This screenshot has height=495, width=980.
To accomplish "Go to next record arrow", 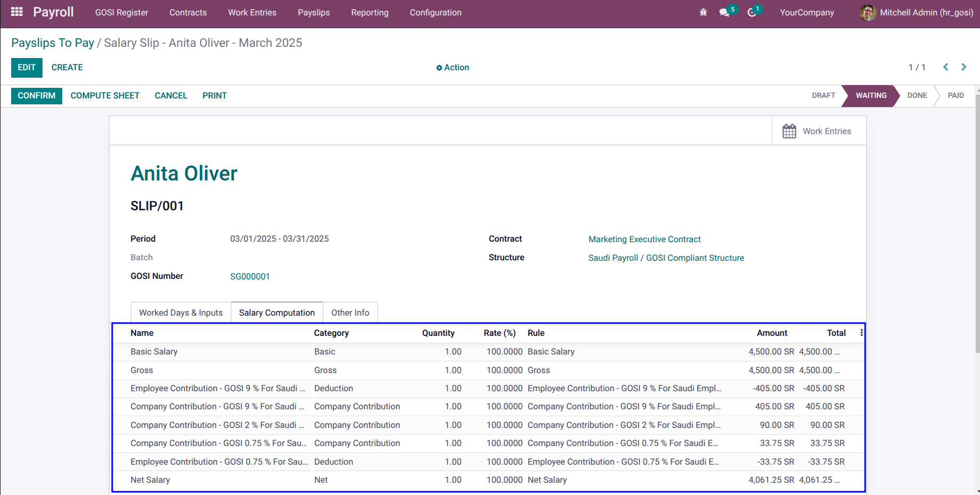I will (x=964, y=67).
